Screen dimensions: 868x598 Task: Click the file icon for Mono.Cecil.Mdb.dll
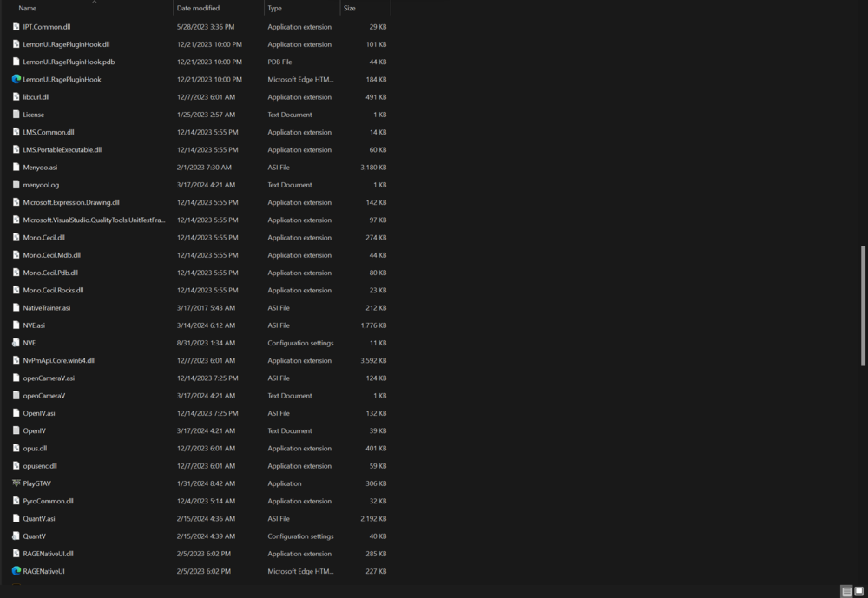click(x=16, y=254)
